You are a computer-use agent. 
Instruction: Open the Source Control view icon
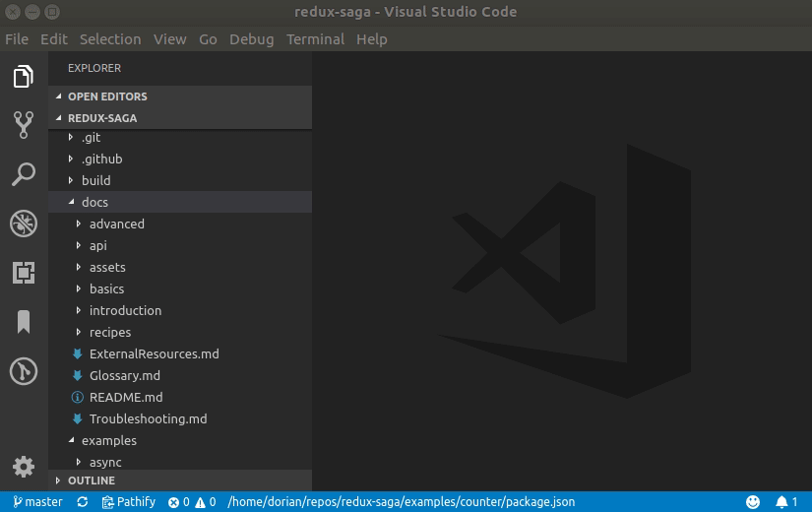tap(24, 125)
